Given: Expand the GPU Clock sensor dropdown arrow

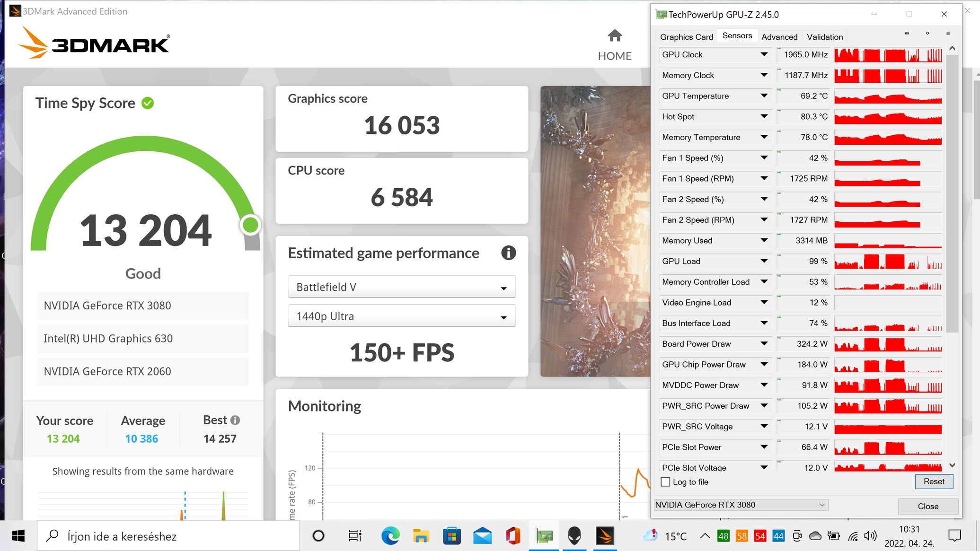Looking at the screenshot, I should pyautogui.click(x=764, y=54).
